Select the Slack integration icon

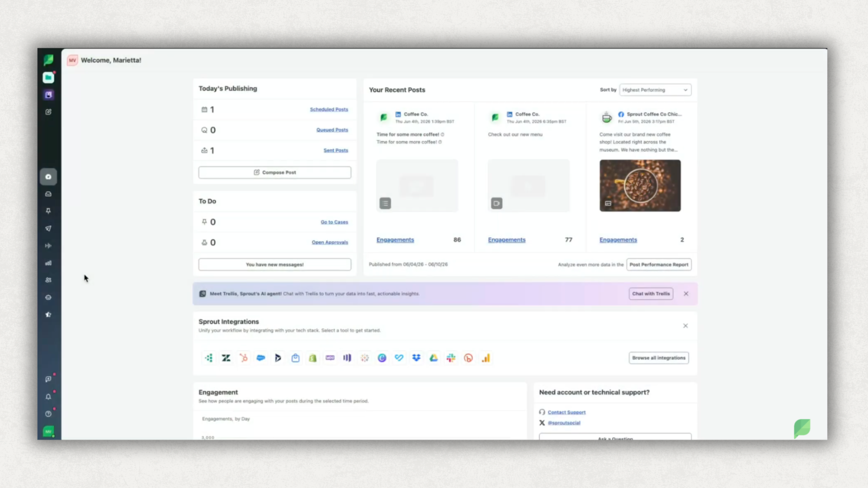[451, 358]
